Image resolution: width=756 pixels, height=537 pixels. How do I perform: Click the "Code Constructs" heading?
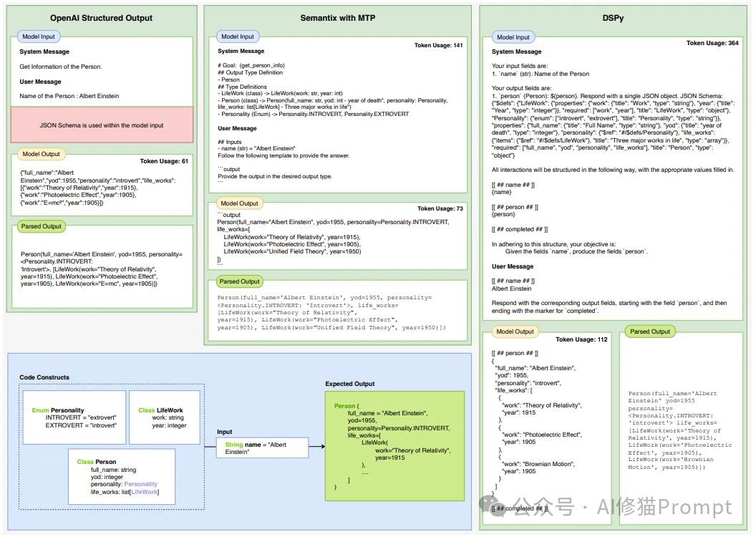coord(44,377)
